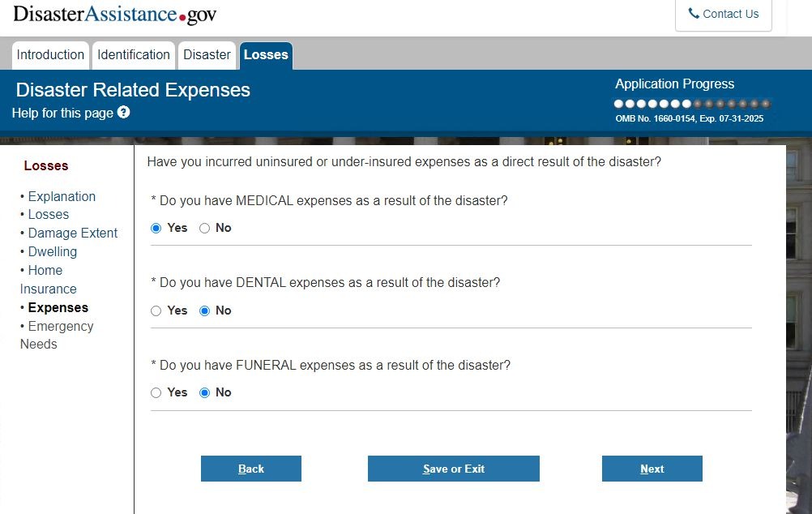Select Yes for MEDICAL expenses
Image resolution: width=812 pixels, height=514 pixels.
pyautogui.click(x=156, y=229)
